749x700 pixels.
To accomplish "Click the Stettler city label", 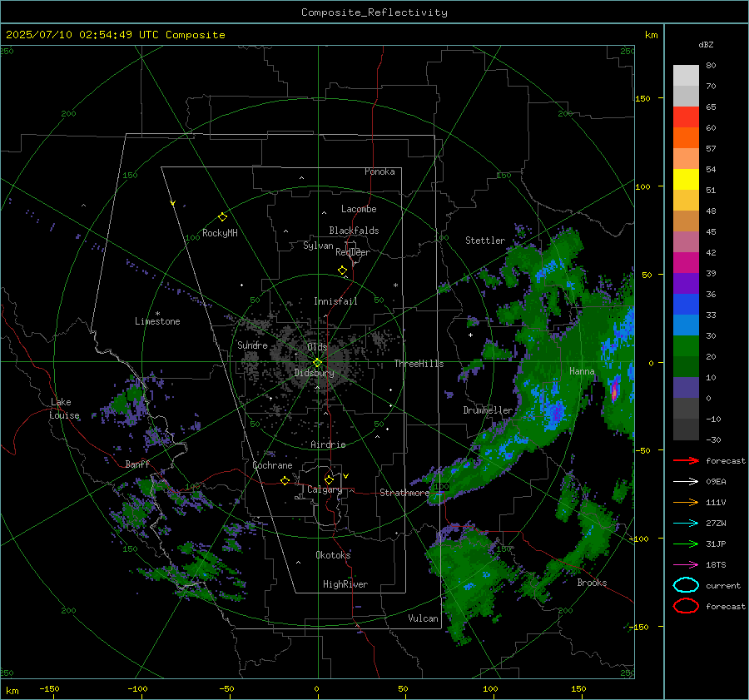I will click(x=485, y=241).
